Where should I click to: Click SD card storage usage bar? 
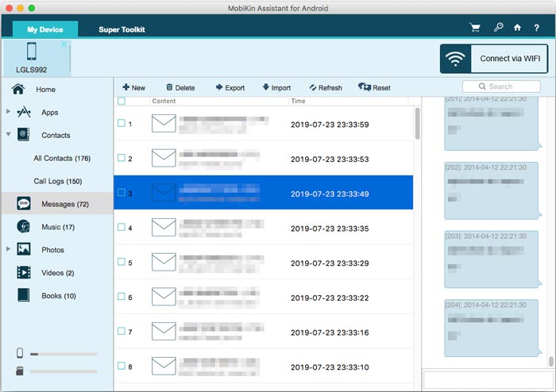pyautogui.click(x=64, y=371)
